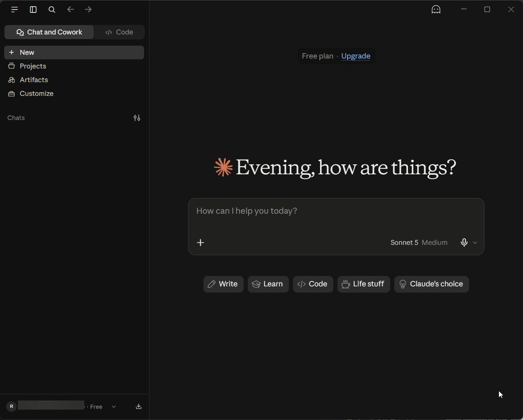The height and width of the screenshot is (420, 523).
Task: Go forward with right arrow
Action: [88, 10]
